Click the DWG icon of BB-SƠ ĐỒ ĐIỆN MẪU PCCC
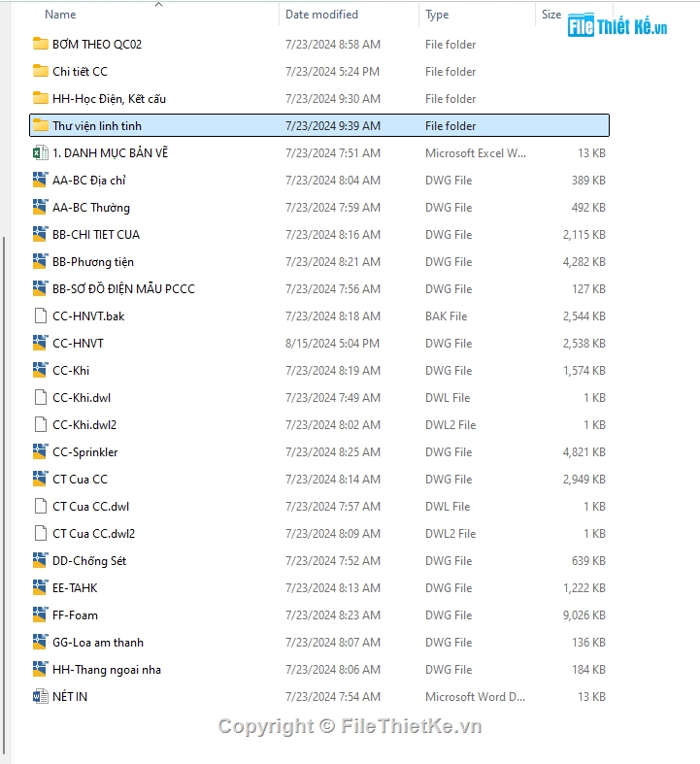The image size is (700, 764). 41,288
